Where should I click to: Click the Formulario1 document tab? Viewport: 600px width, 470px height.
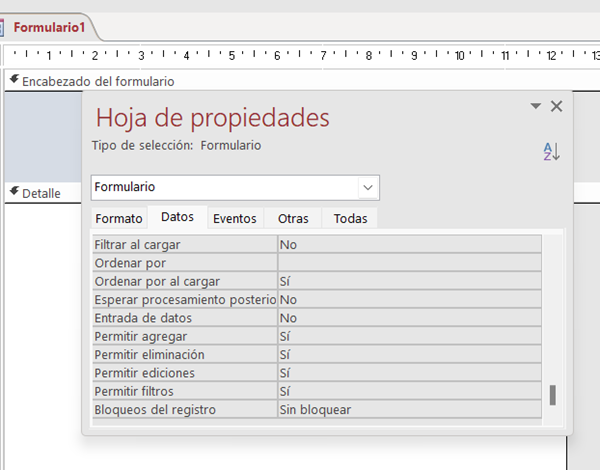click(48, 27)
